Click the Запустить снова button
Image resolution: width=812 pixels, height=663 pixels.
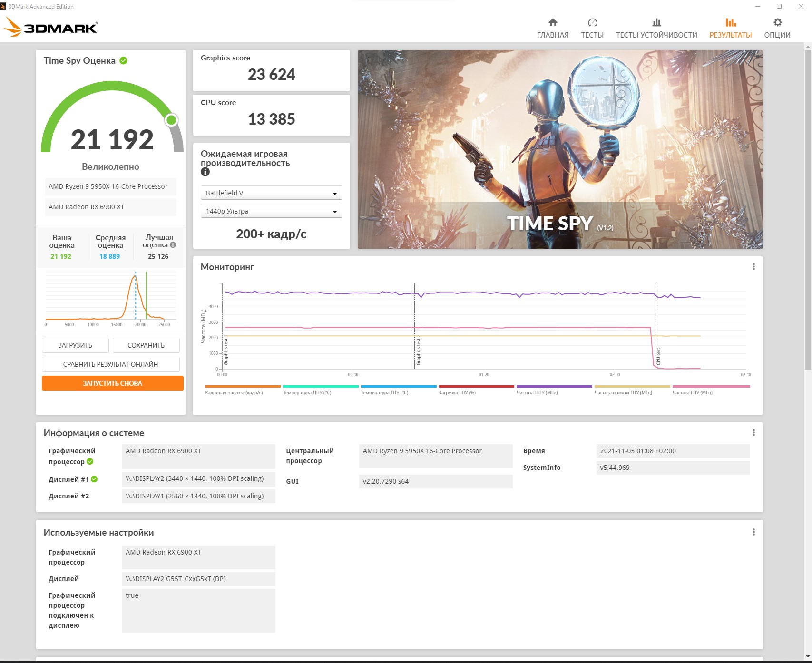[x=113, y=383]
